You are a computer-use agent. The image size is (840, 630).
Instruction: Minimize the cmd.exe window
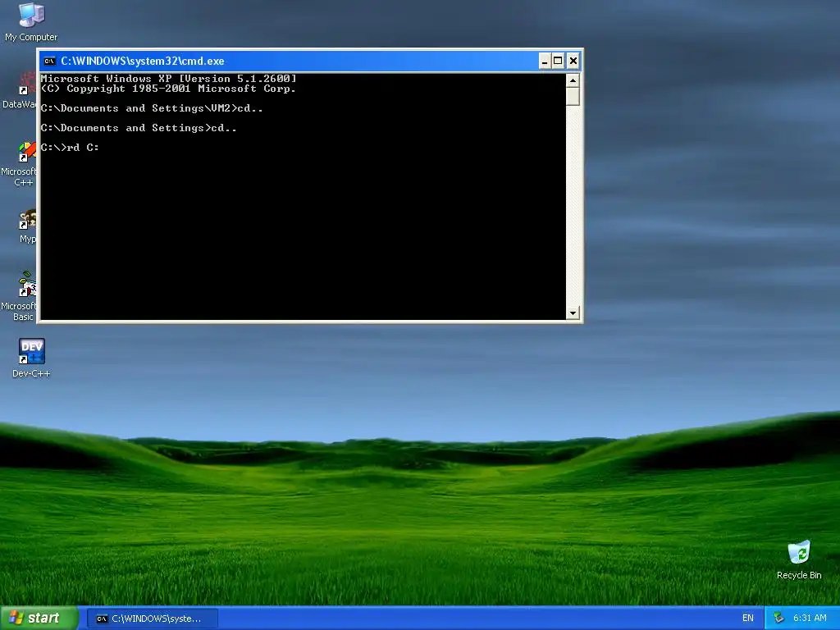point(545,61)
